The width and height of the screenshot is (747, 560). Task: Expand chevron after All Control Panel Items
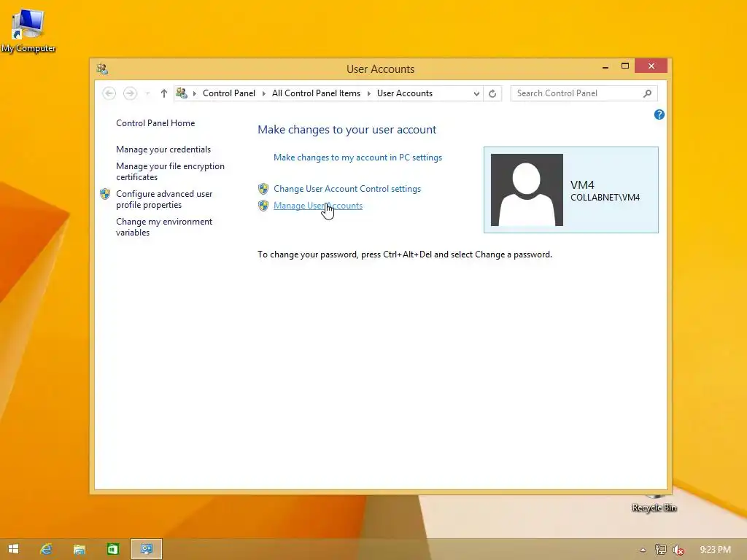point(368,93)
